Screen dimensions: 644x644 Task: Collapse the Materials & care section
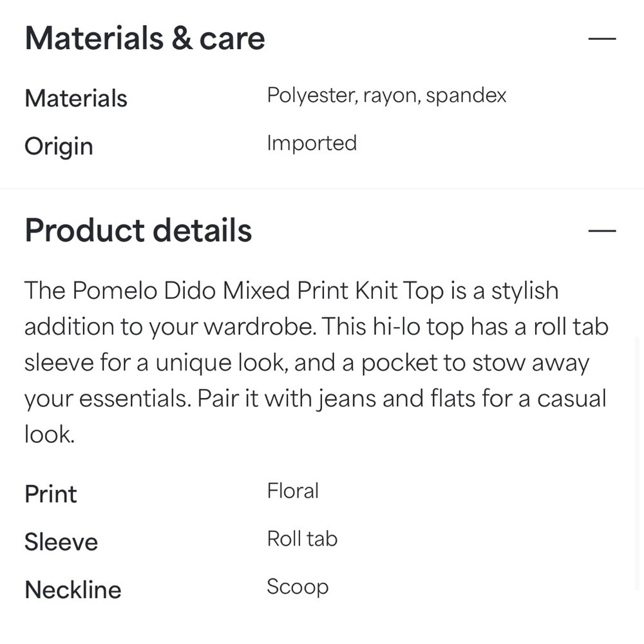pyautogui.click(x=602, y=39)
